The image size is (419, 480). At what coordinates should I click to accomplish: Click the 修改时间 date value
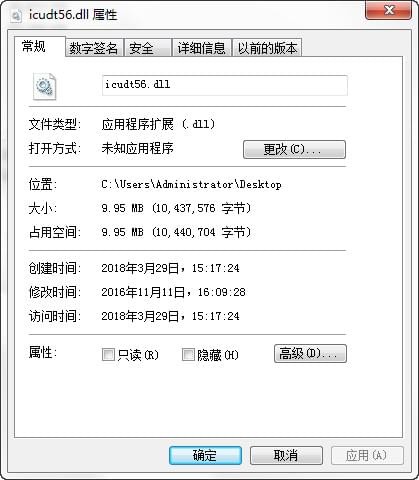tap(173, 292)
